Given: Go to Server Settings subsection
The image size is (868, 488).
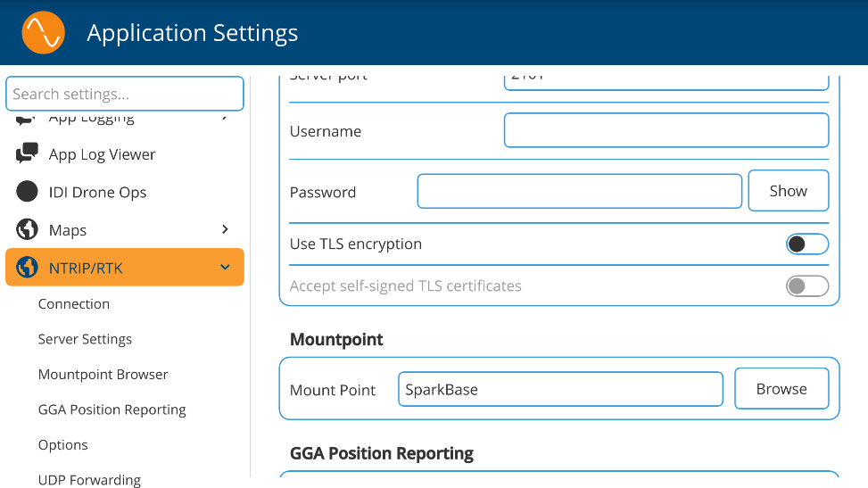Looking at the screenshot, I should 85,339.
